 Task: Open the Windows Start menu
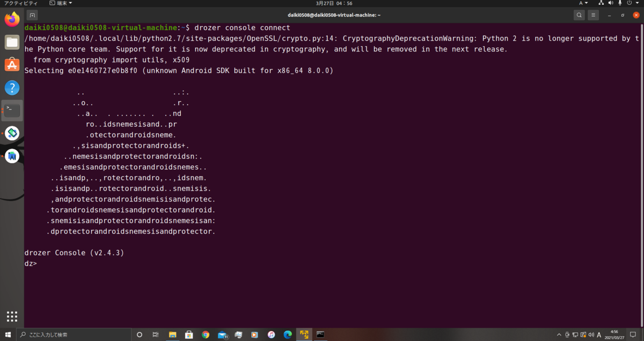(8, 335)
